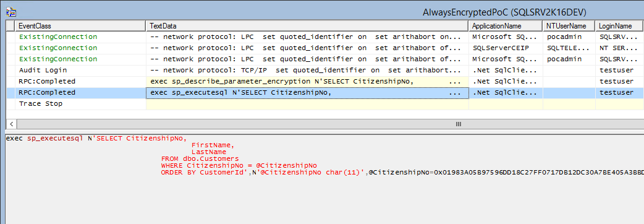Screen dimensions: 644x224
Task: Click the row selector of the first row
Action: 11,37
